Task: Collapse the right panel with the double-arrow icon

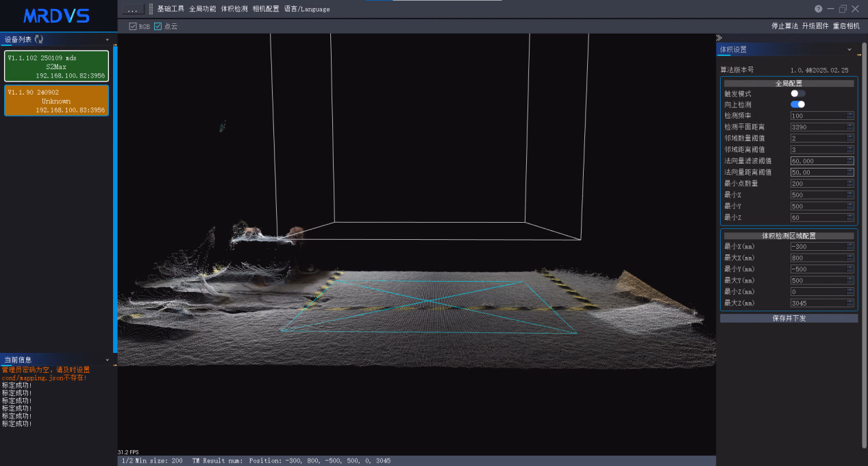Action: (719, 38)
